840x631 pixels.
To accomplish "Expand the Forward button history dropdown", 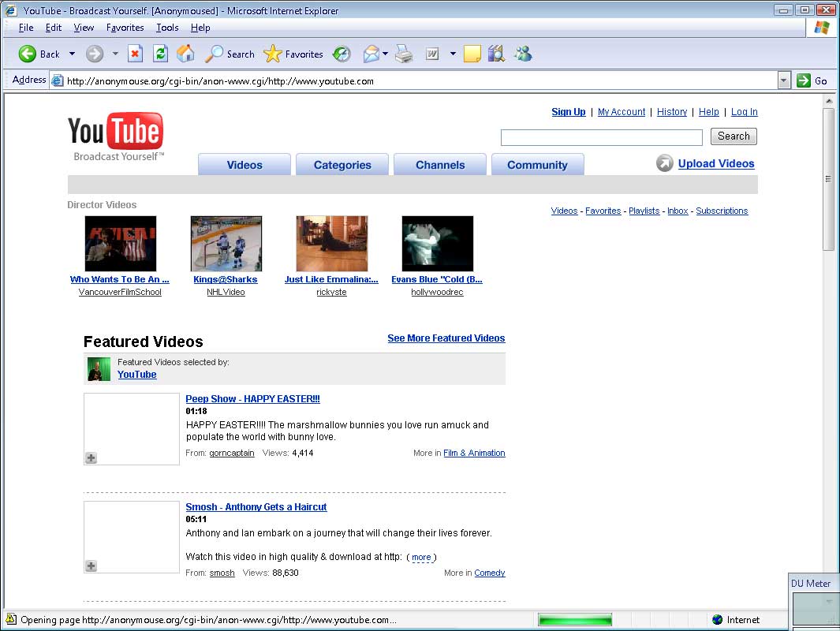I will [x=115, y=54].
